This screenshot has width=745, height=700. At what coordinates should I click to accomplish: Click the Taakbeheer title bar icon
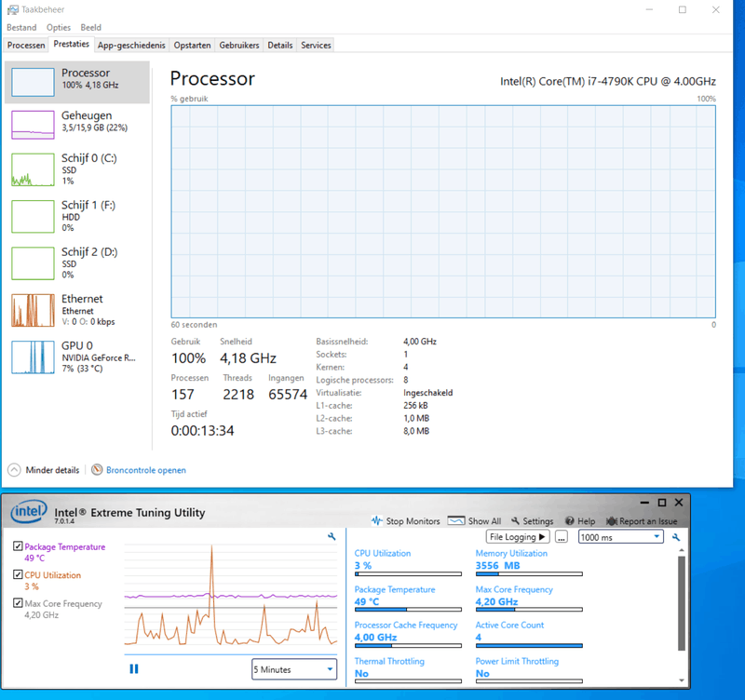tap(13, 9)
